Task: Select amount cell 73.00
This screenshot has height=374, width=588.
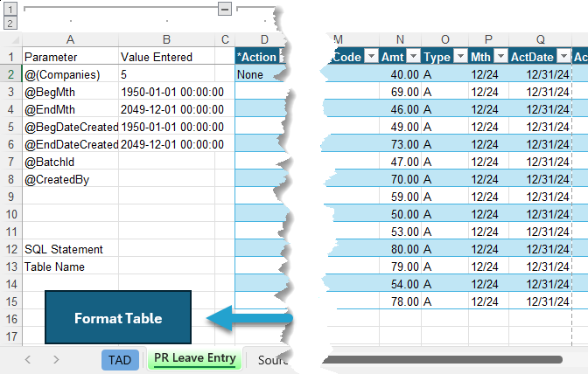Action: click(400, 144)
